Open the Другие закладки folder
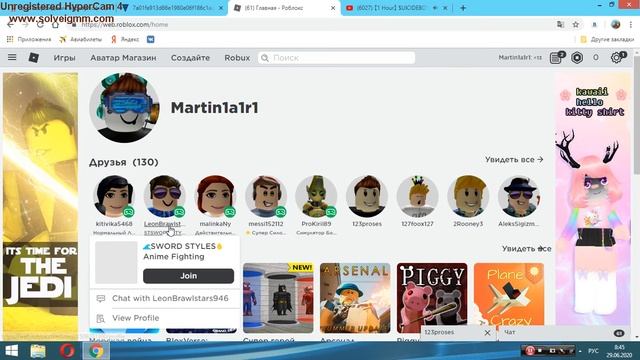The width and height of the screenshot is (640, 360). pyautogui.click(x=607, y=39)
